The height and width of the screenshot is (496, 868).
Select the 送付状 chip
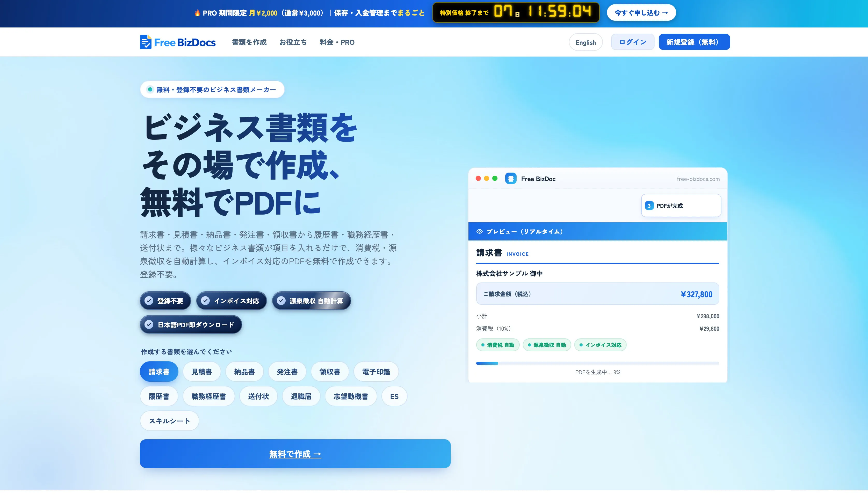[258, 396]
